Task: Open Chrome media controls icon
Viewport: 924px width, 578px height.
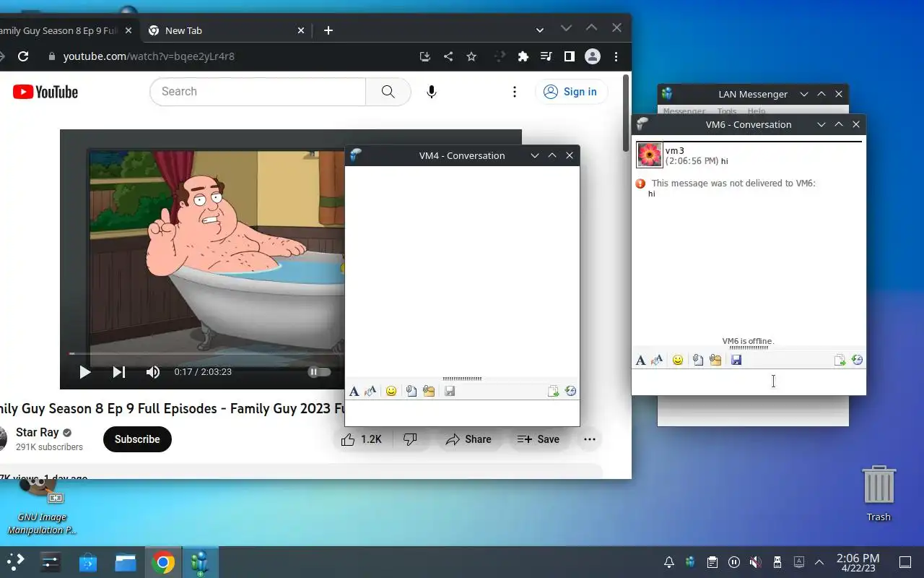Action: 546,56
